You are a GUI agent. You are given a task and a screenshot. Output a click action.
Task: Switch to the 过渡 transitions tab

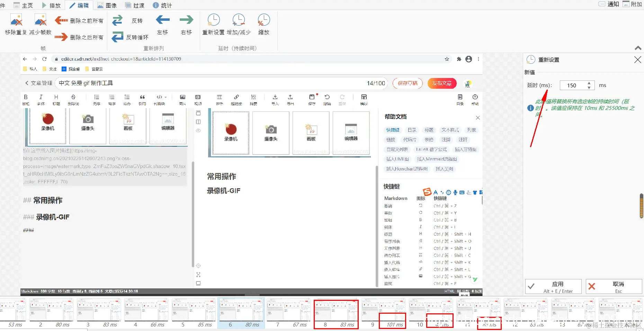(135, 5)
